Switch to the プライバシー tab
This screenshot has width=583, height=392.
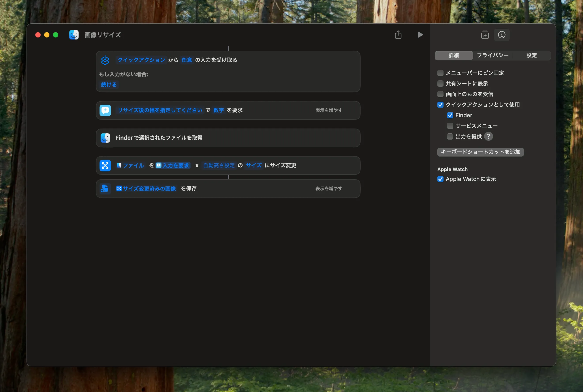(493, 56)
